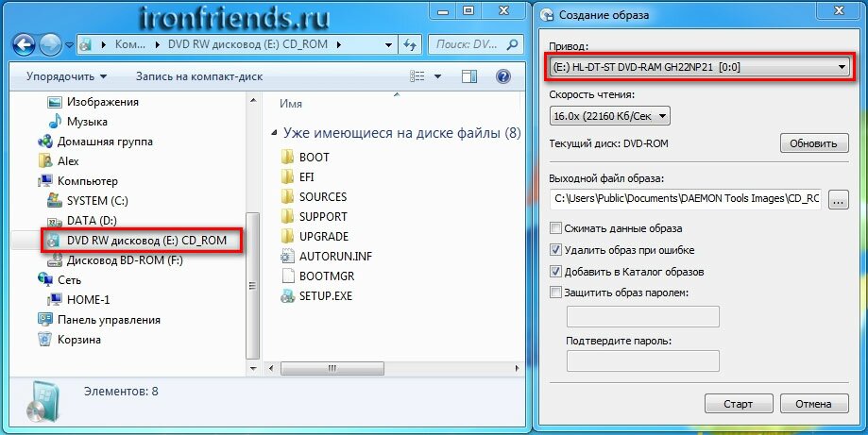
Task: Open the Привод drive dropdown
Action: point(700,67)
